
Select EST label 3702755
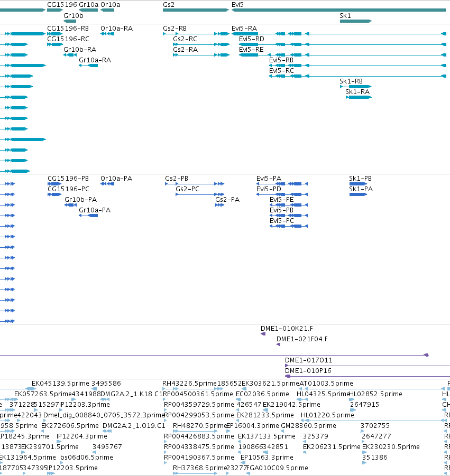click(375, 426)
